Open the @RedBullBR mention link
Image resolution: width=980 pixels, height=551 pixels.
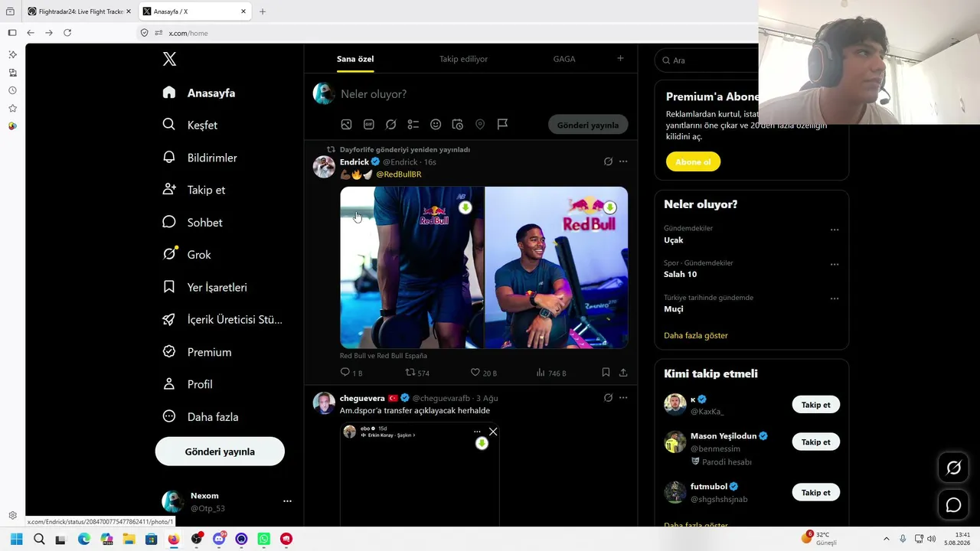point(399,174)
